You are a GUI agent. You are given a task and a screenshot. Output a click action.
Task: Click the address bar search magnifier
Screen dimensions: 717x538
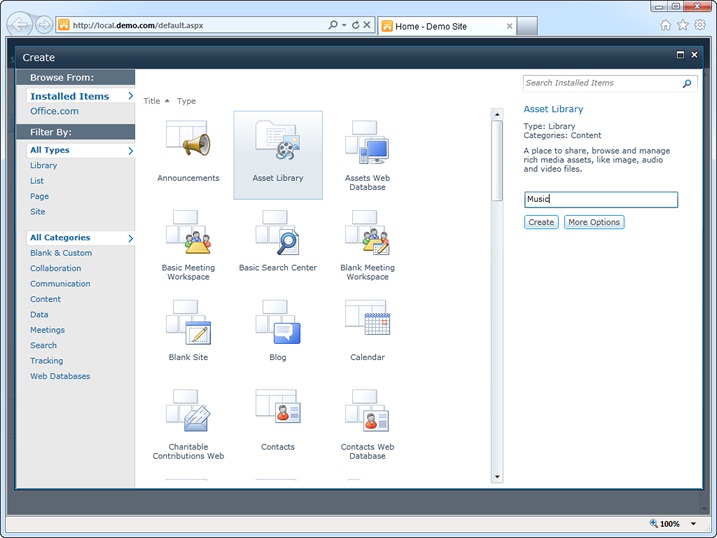pos(333,25)
